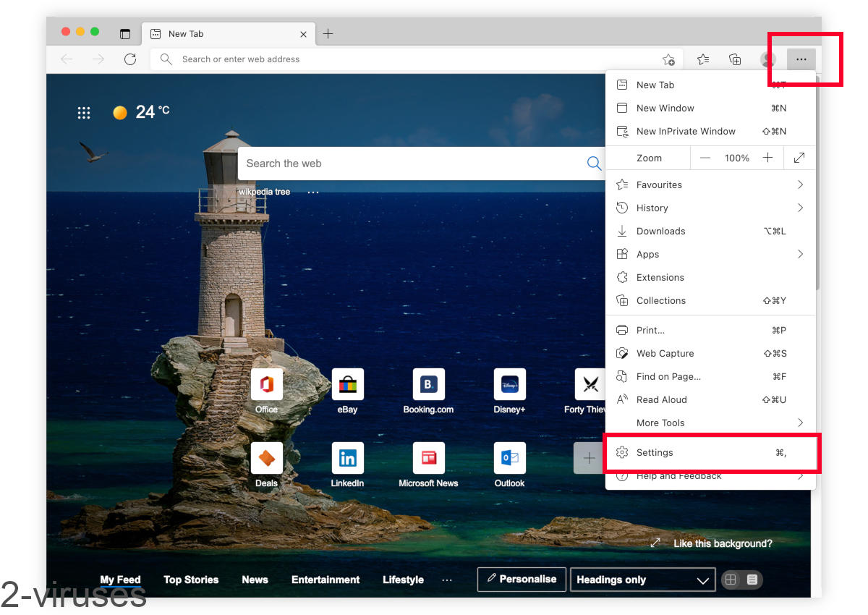Viewport: 868px width, 615px height.
Task: Reload the page with the refresh icon
Action: 130,59
